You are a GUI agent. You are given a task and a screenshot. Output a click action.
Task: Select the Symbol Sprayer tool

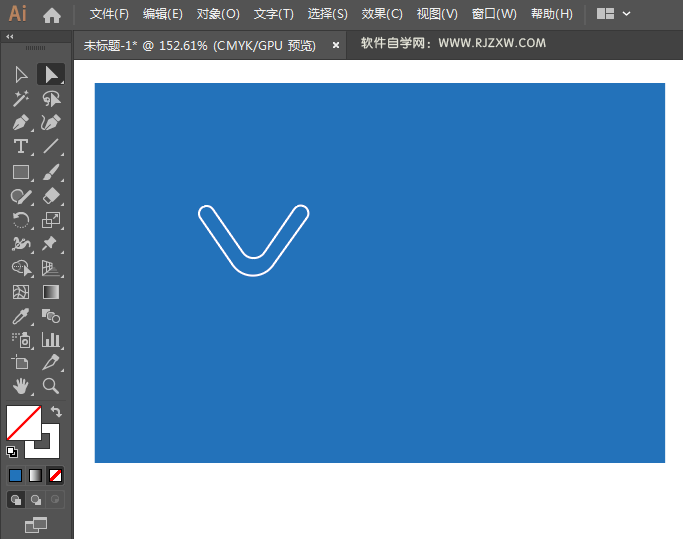(22, 340)
